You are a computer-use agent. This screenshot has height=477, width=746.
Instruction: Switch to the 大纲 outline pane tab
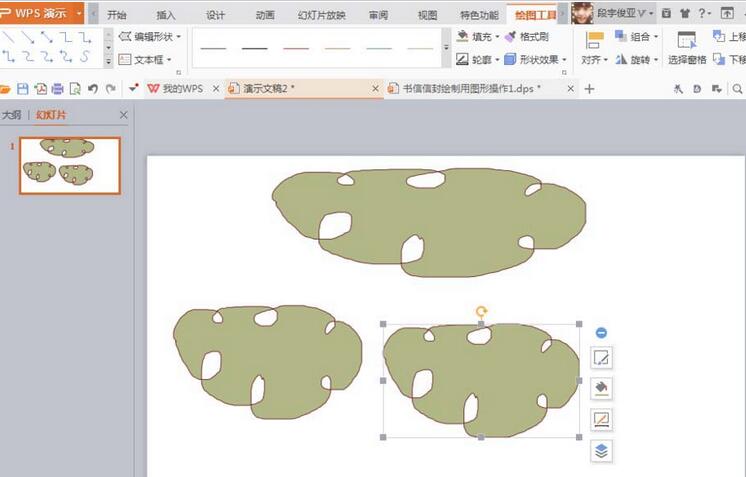pyautogui.click(x=11, y=115)
